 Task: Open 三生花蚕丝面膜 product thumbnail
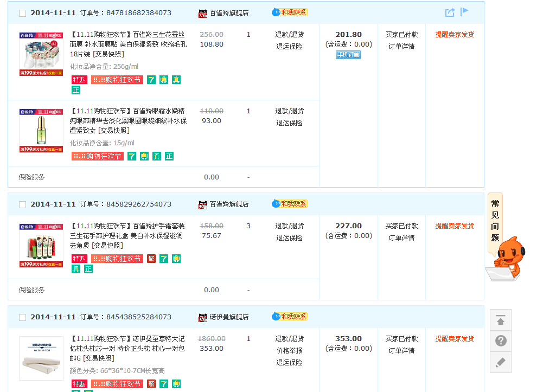click(x=41, y=54)
